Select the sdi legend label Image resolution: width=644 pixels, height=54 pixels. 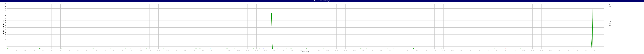[x=610, y=15]
